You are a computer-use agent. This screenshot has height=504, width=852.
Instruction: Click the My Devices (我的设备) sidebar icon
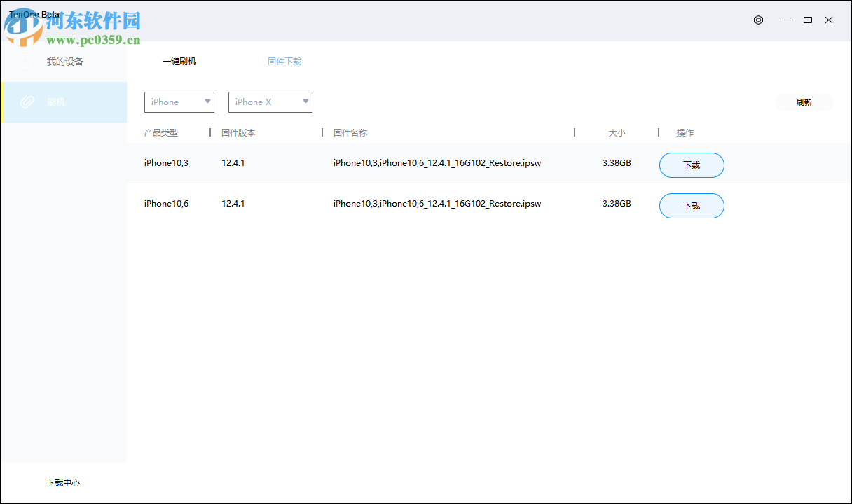point(26,62)
